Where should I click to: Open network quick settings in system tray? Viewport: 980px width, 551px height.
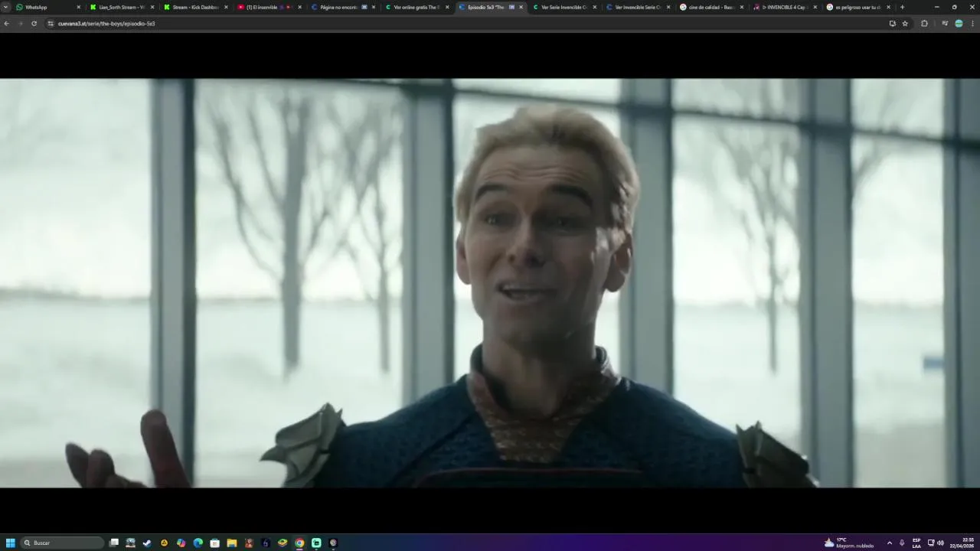931,543
